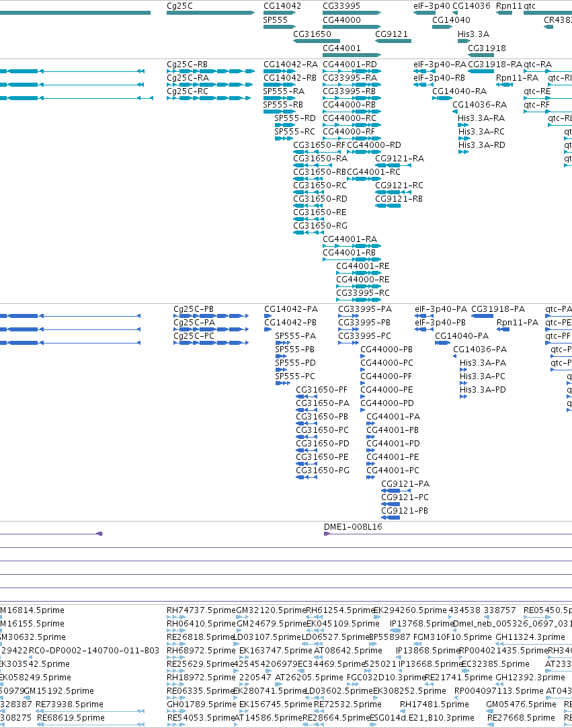This screenshot has width=572, height=728.
Task: Select the CG33995-RB transcript label
Action: pyautogui.click(x=349, y=91)
